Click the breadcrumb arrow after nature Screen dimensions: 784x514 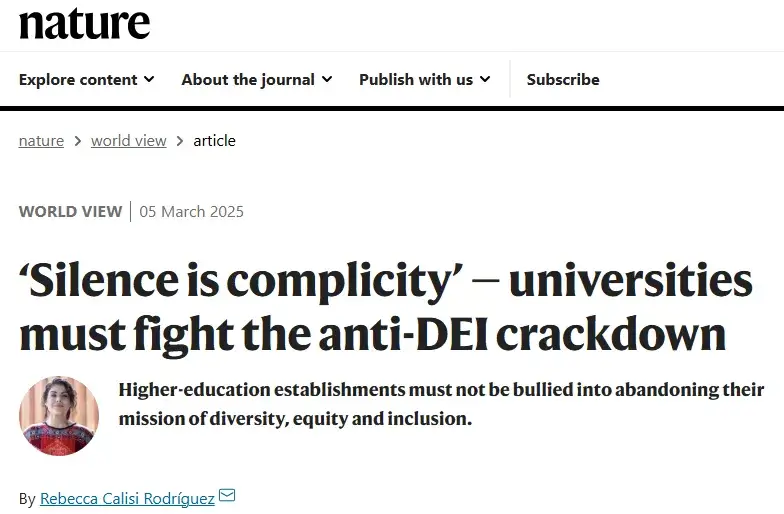77,141
